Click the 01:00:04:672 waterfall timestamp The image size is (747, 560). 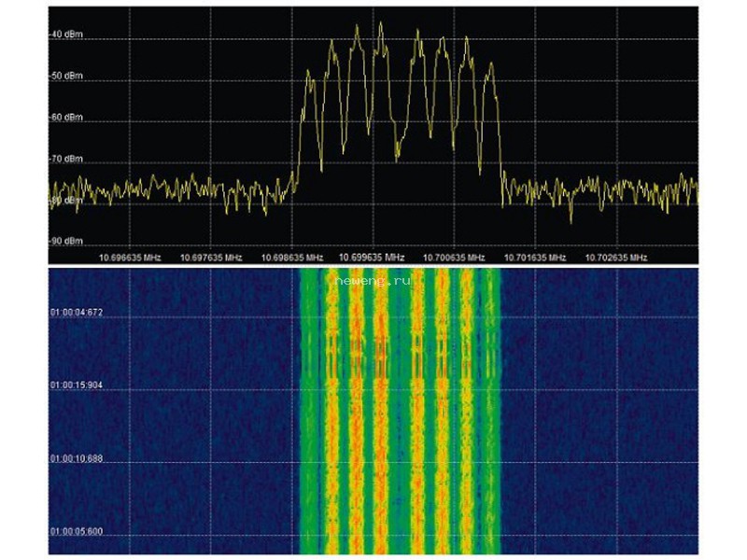pos(77,313)
